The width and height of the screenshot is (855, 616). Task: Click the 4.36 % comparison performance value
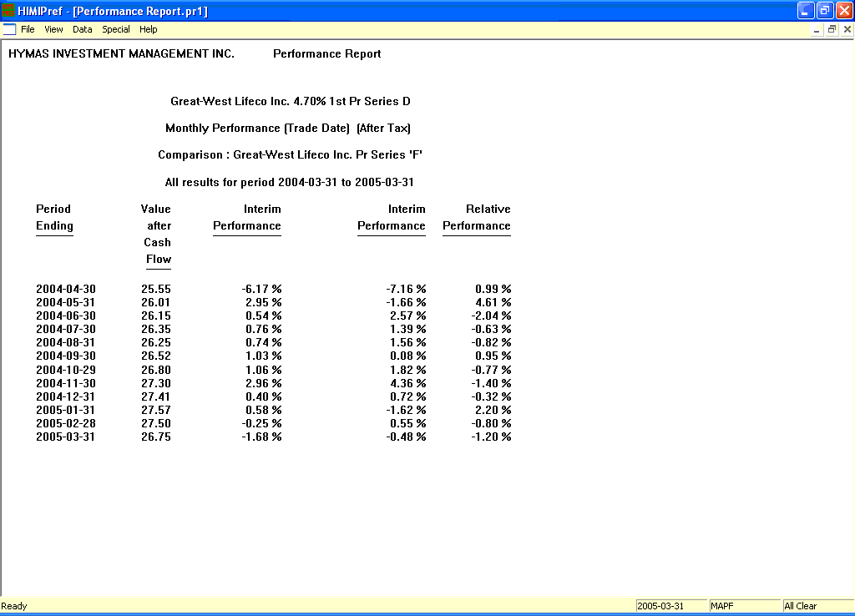(x=408, y=383)
